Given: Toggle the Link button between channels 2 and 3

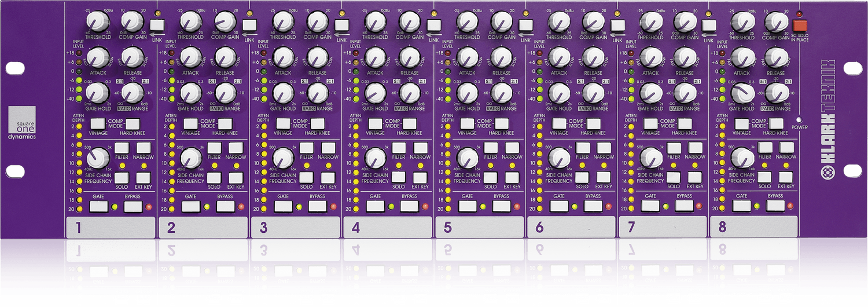Looking at the screenshot, I should 250,25.
